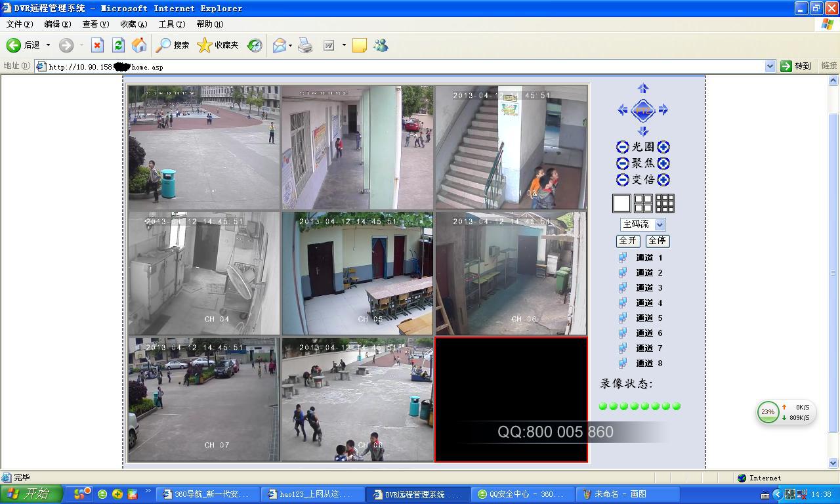Image resolution: width=840 pixels, height=504 pixels.
Task: Select nine-view grid layout icon
Action: tap(665, 203)
